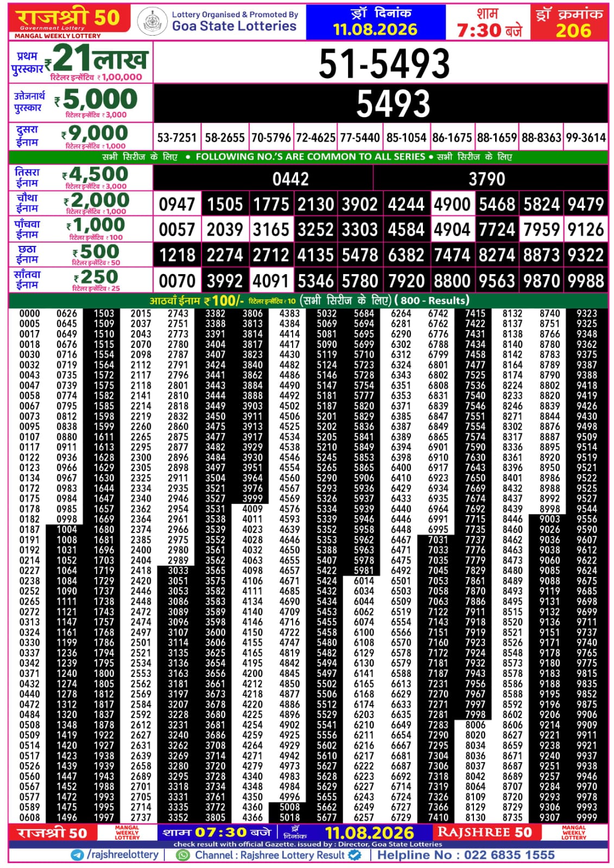Select eighth prize number 6014
Image resolution: width=614 pixels, height=868 pixels.
pyautogui.click(x=364, y=581)
